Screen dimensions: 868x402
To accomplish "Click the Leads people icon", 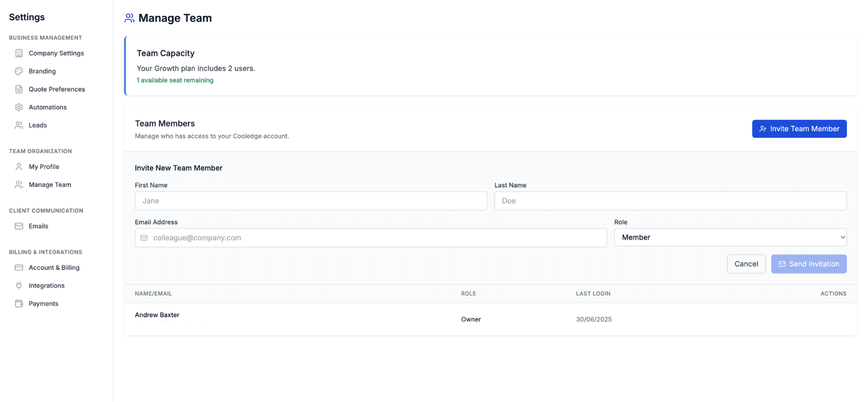I will tap(19, 125).
